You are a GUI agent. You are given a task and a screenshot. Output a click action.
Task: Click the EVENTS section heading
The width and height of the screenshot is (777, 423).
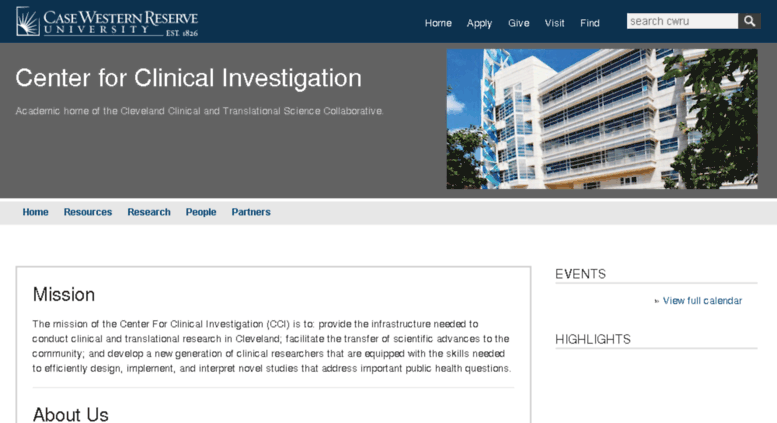click(580, 274)
